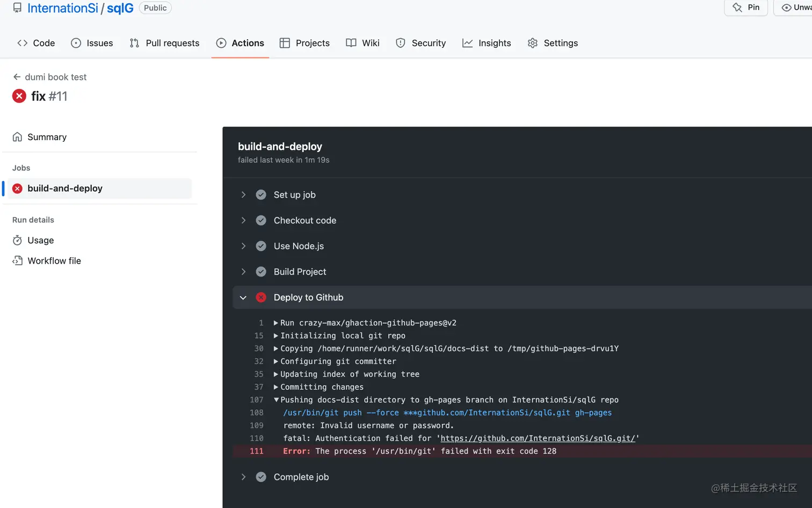Click the home icon beside Summary
This screenshot has height=508, width=812.
[x=17, y=137]
